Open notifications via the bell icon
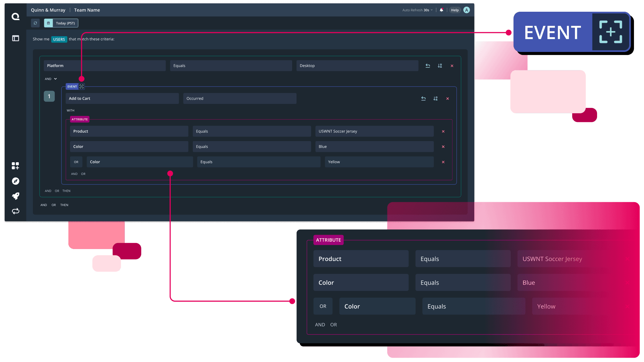Image resolution: width=644 pixels, height=362 pixels. [x=441, y=10]
